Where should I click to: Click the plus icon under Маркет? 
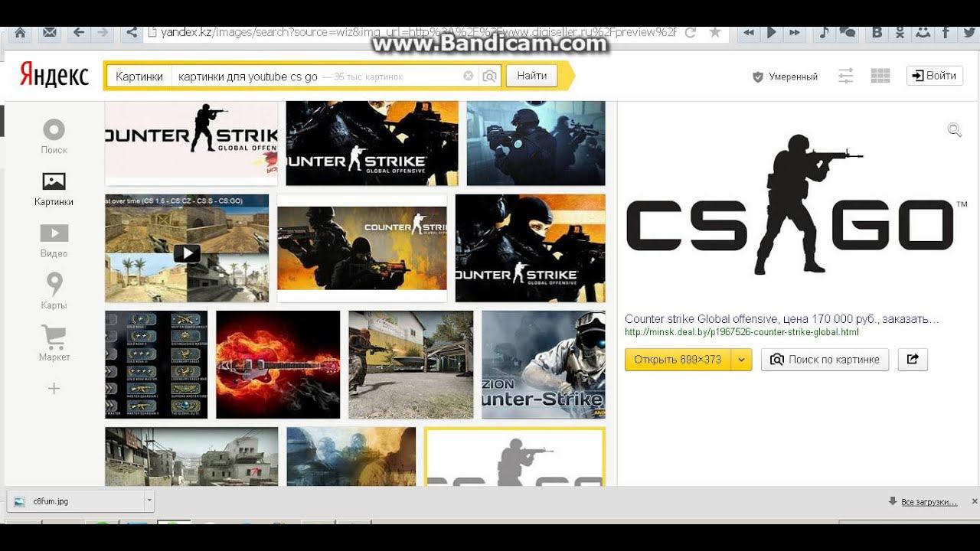(54, 389)
